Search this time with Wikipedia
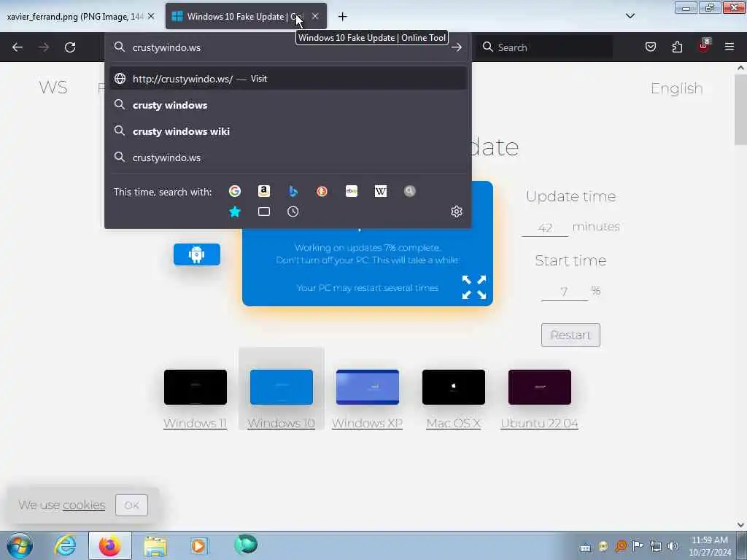Viewport: 747px width, 560px height. (381, 191)
